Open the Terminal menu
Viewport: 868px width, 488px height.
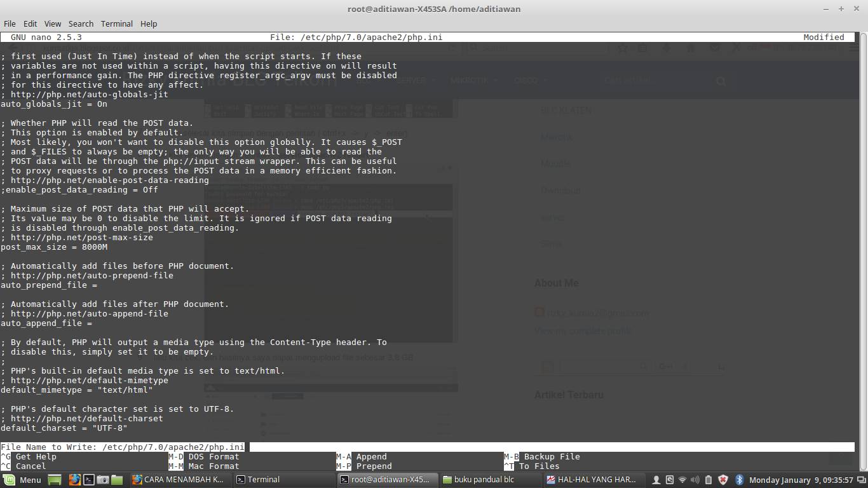(x=117, y=24)
